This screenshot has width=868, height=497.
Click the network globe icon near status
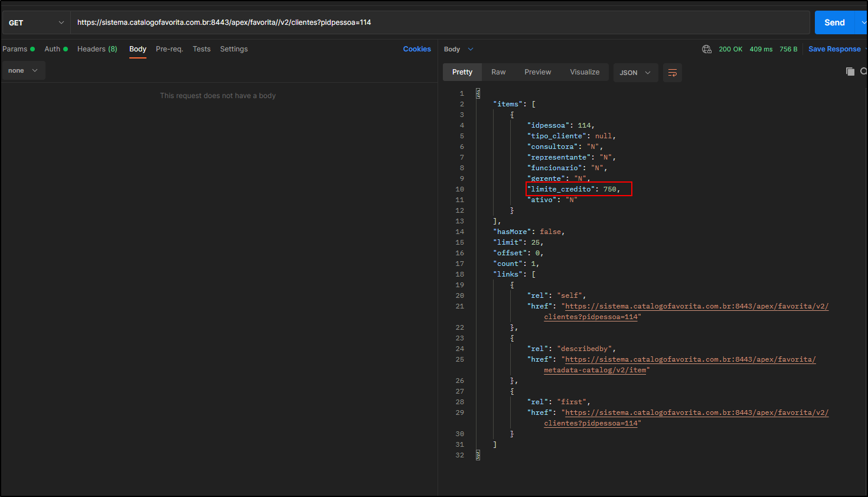706,49
